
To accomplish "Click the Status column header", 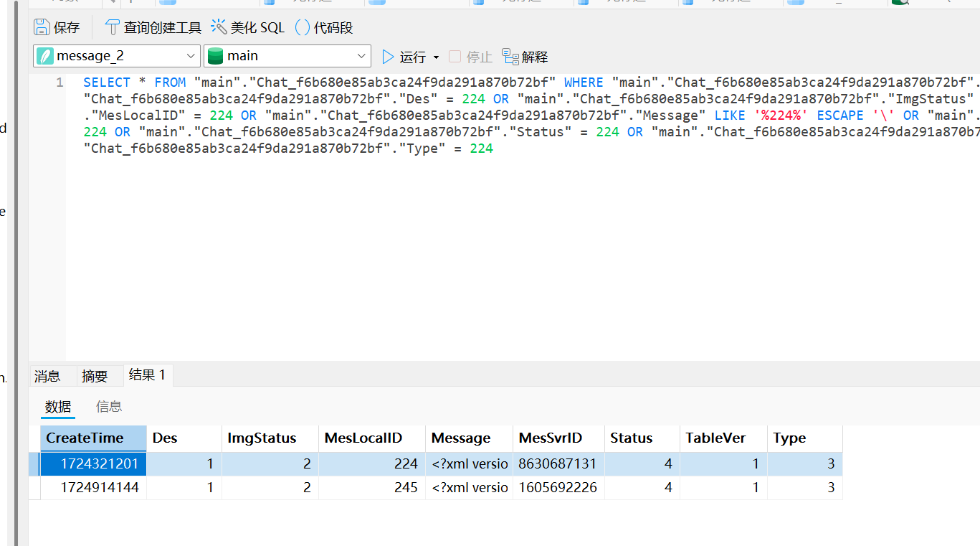I will pyautogui.click(x=642, y=438).
